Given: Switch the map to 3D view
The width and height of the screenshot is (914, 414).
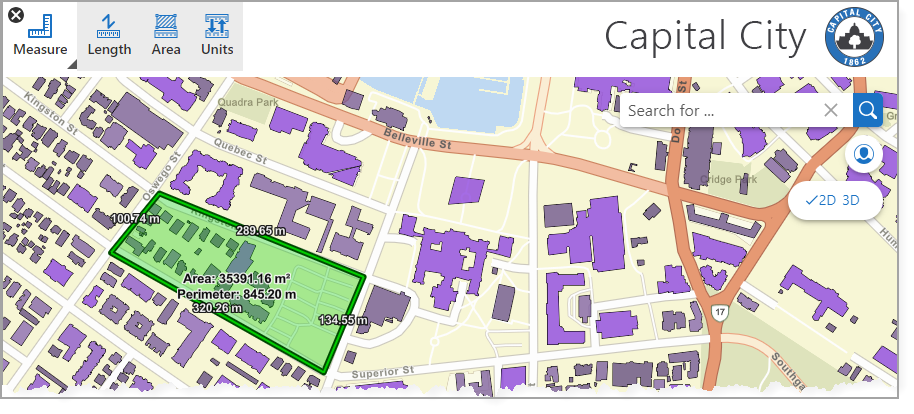Looking at the screenshot, I should point(851,200).
